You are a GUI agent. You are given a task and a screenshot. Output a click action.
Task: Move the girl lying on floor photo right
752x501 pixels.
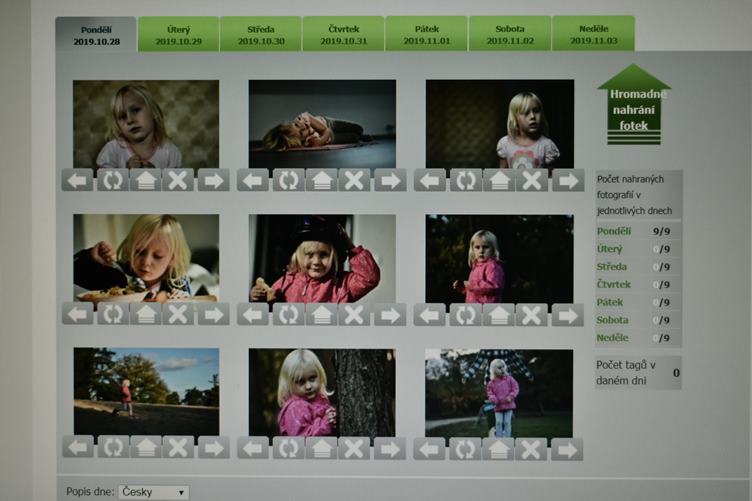(x=390, y=181)
